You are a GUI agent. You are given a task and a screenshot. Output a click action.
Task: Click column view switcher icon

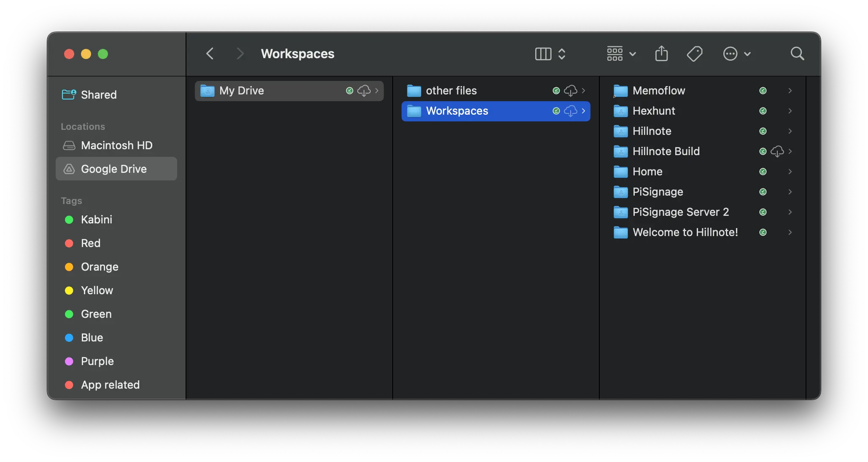tap(543, 54)
